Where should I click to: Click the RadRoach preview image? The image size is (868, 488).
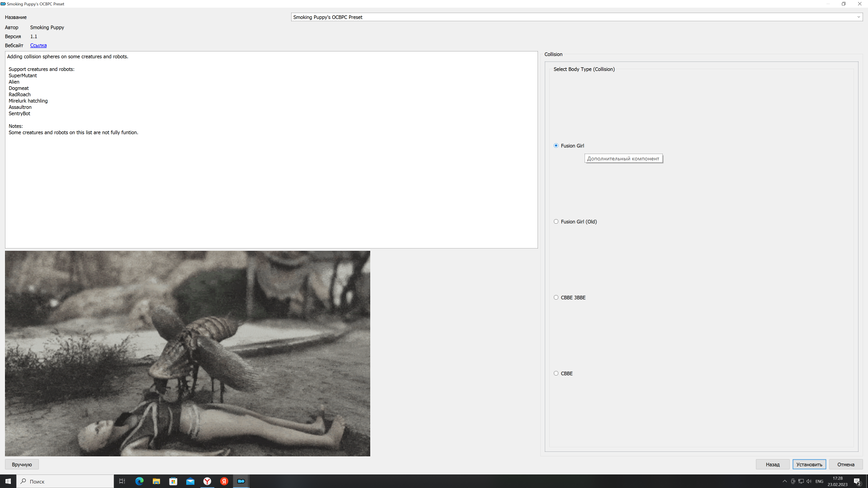coord(187,353)
